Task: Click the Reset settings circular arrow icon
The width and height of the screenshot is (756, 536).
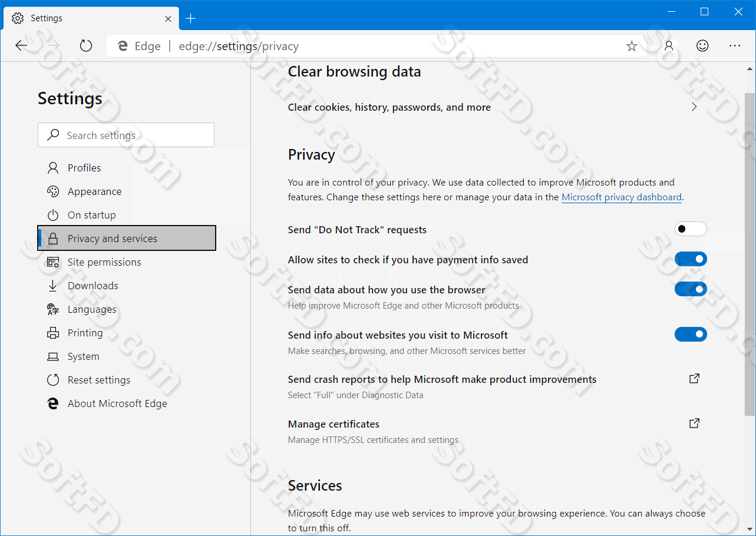Action: [x=53, y=380]
